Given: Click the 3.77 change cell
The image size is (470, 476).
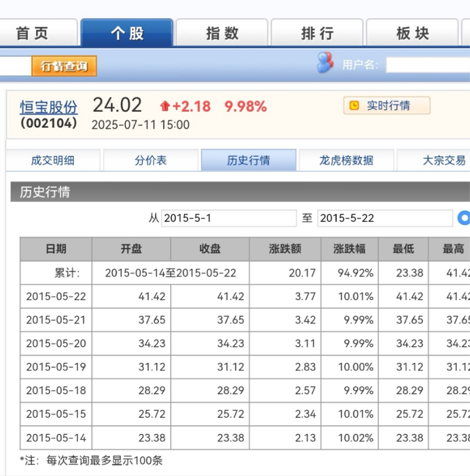Looking at the screenshot, I should pyautogui.click(x=285, y=296).
